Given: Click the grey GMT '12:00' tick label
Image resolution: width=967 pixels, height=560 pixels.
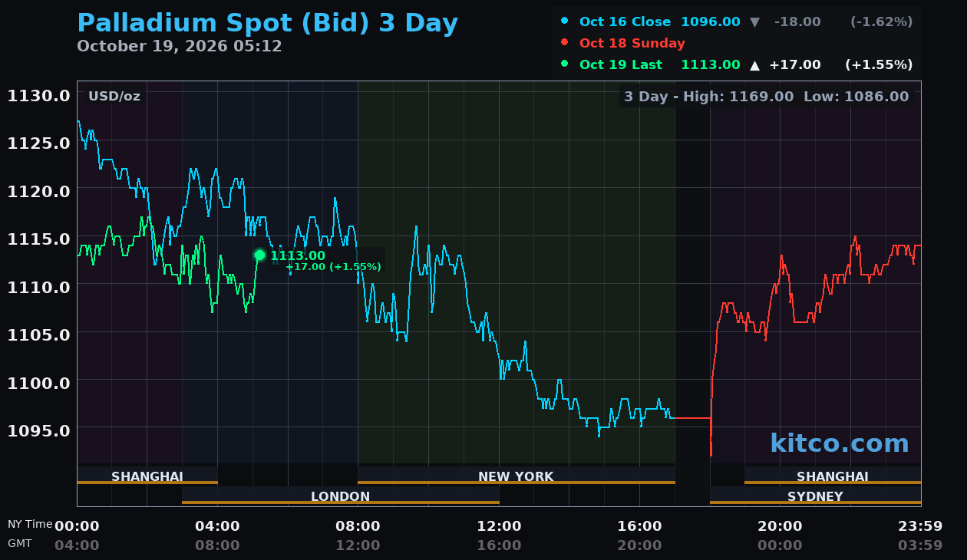Looking at the screenshot, I should click(x=358, y=545).
